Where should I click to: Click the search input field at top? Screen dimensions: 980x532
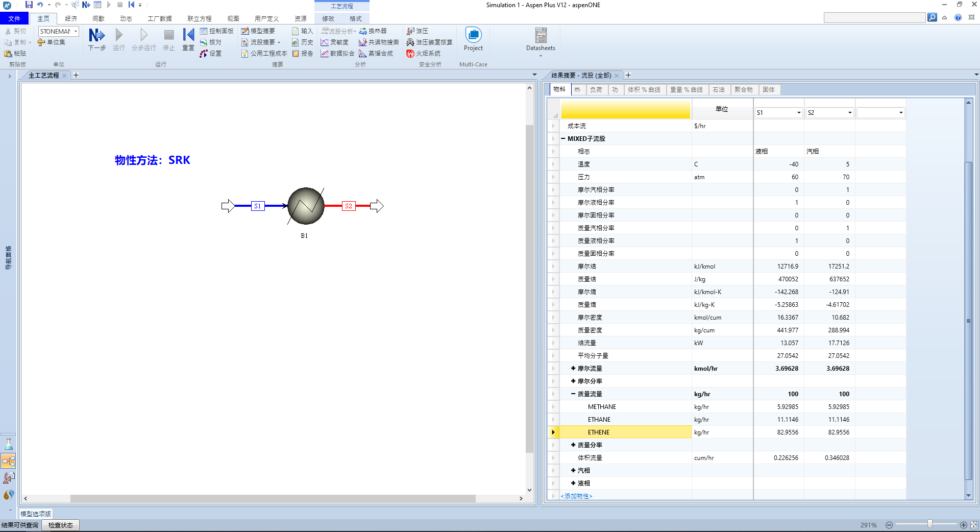tap(874, 18)
